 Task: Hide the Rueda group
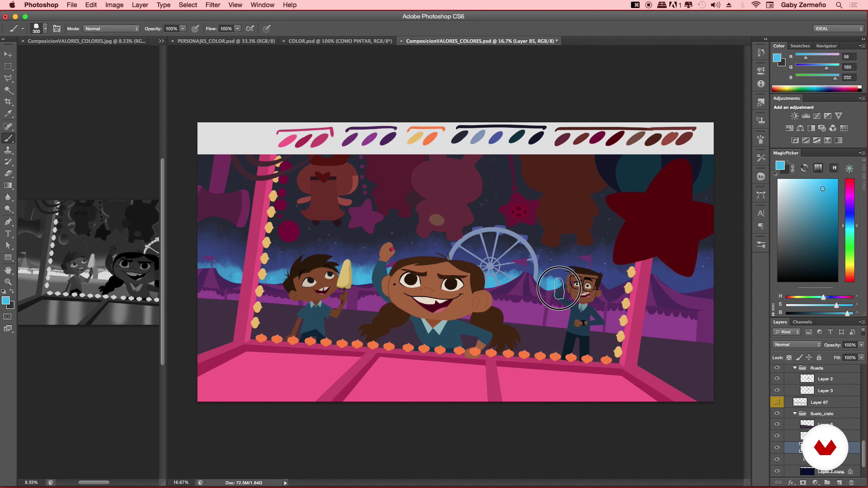777,368
